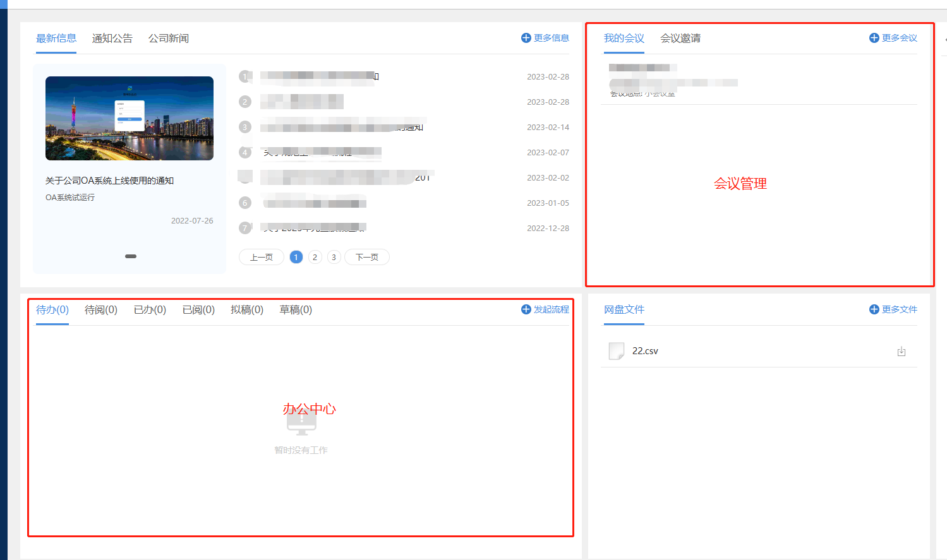Open the 待阅(0) tab

101,310
